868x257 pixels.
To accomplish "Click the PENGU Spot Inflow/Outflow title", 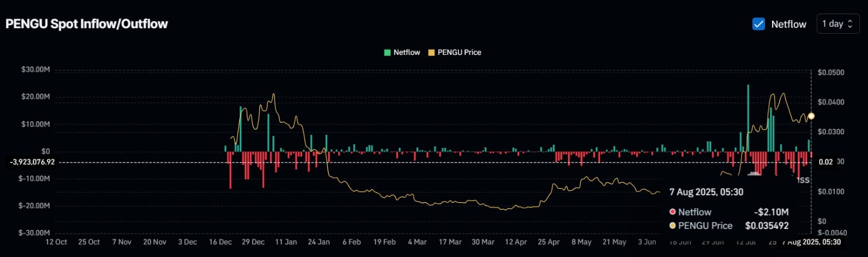I will pos(87,24).
